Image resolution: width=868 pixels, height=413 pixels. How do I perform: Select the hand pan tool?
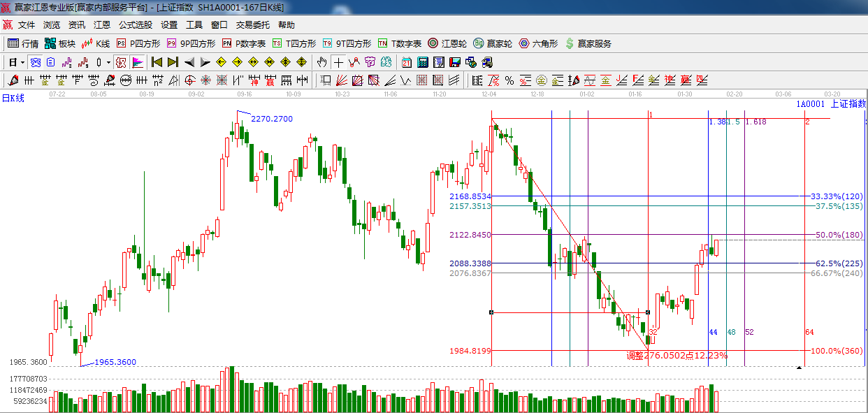(x=322, y=62)
